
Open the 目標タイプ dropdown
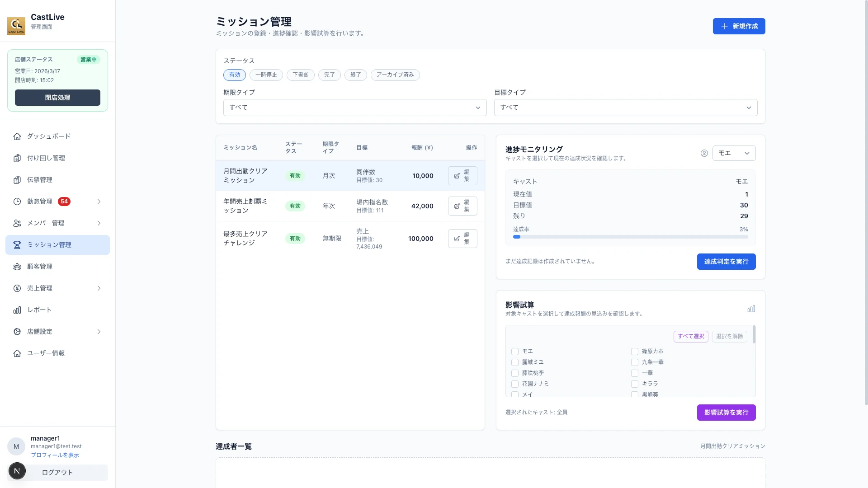(625, 108)
